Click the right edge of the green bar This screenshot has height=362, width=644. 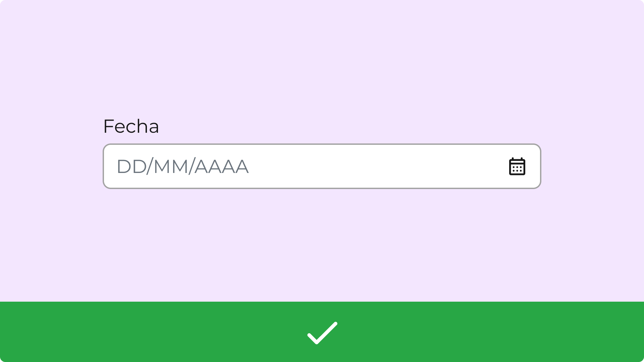point(631,332)
